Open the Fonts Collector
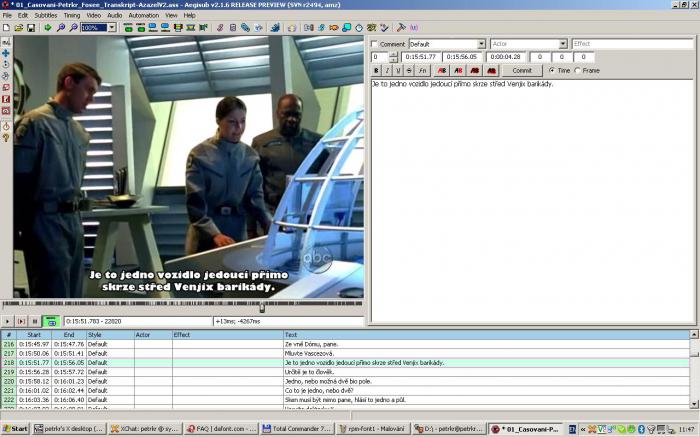This screenshot has width=700, height=437. (258, 28)
